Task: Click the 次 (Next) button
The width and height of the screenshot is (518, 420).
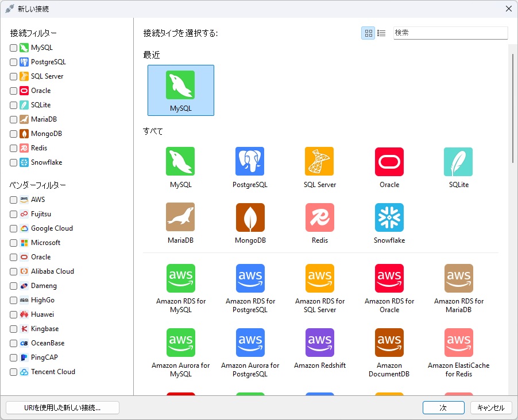Action: click(x=443, y=408)
